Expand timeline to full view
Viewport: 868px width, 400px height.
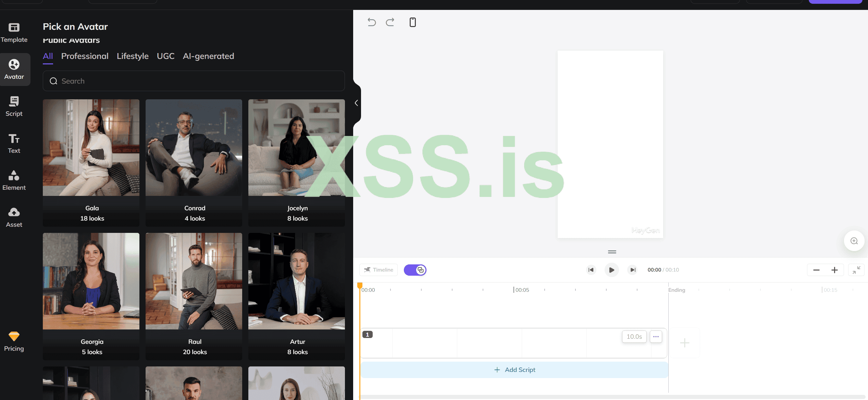coord(856,270)
